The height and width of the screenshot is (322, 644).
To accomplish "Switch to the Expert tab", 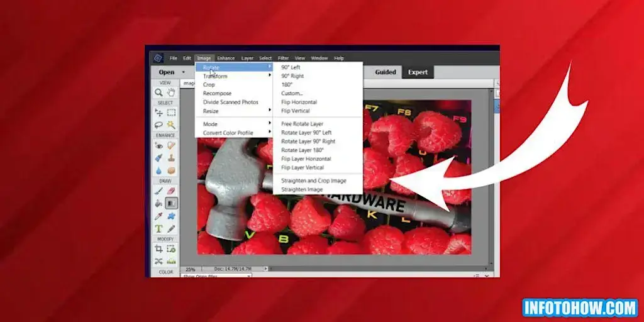I will click(x=418, y=72).
